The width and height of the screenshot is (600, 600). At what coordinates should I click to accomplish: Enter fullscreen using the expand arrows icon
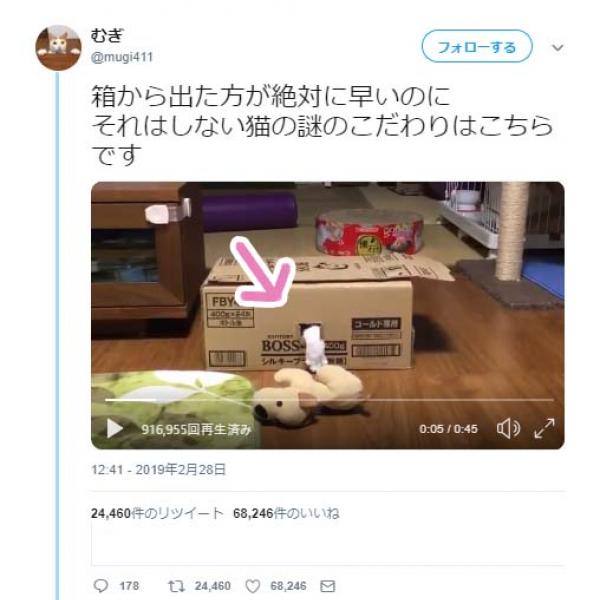pos(544,428)
